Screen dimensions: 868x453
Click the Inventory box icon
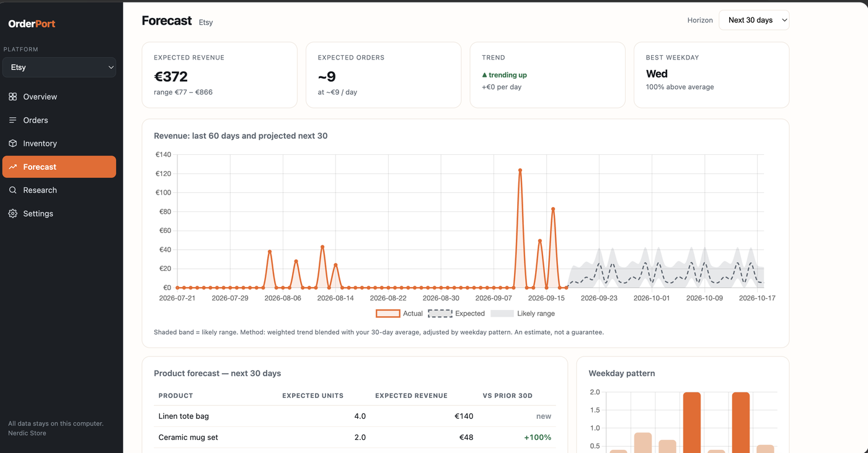point(12,143)
